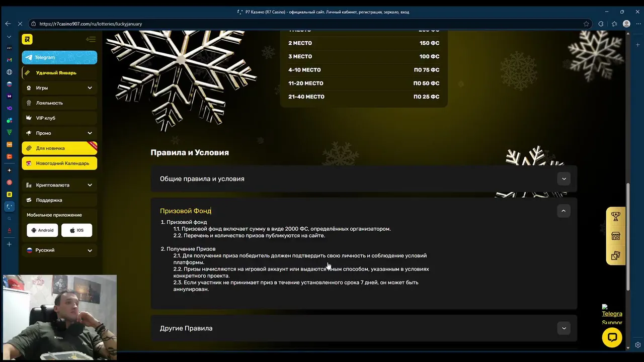
Task: Go to VIP клуб page
Action: tap(59, 118)
